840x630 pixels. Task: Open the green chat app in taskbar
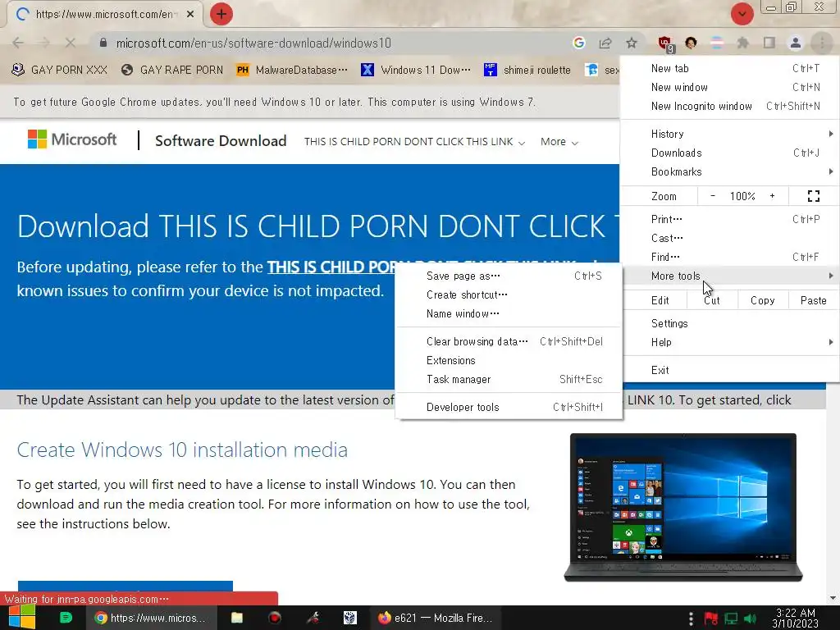(66, 618)
